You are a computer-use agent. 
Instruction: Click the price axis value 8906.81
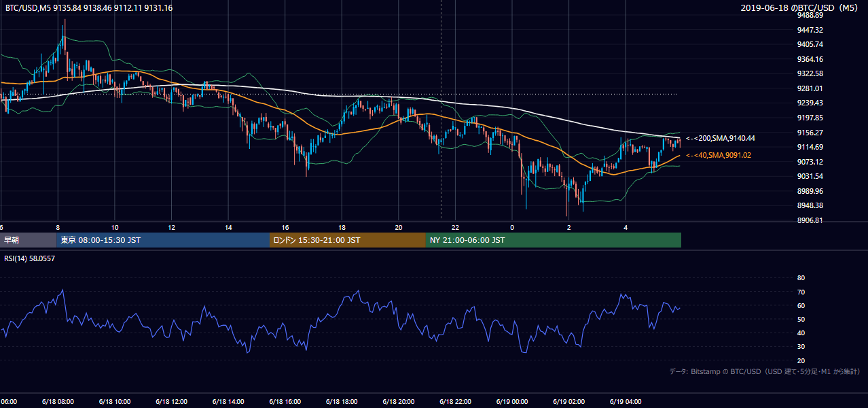click(x=810, y=220)
